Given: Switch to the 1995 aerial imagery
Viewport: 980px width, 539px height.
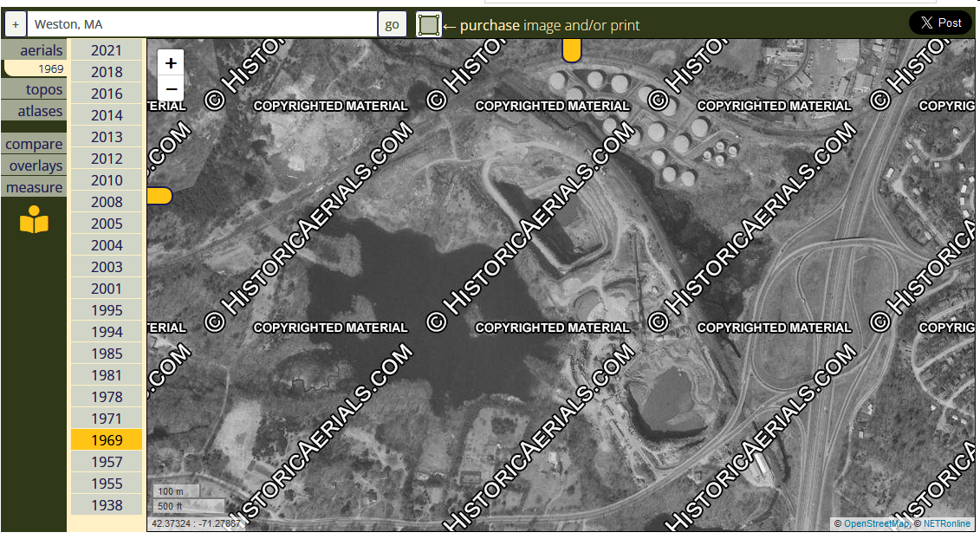Looking at the screenshot, I should (107, 310).
